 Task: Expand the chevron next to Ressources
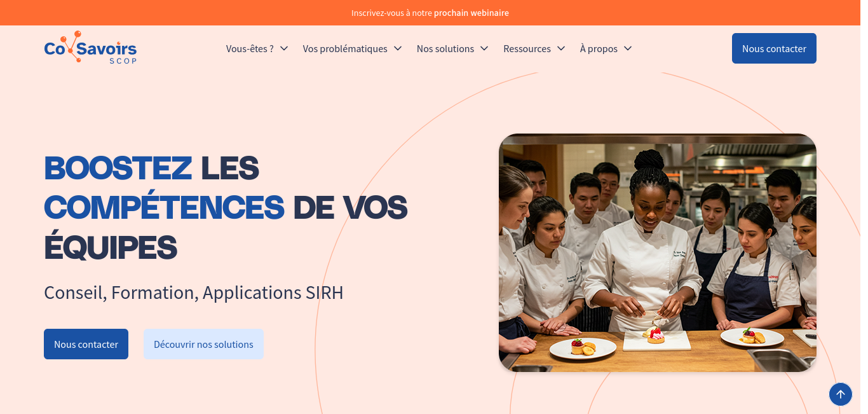(561, 48)
